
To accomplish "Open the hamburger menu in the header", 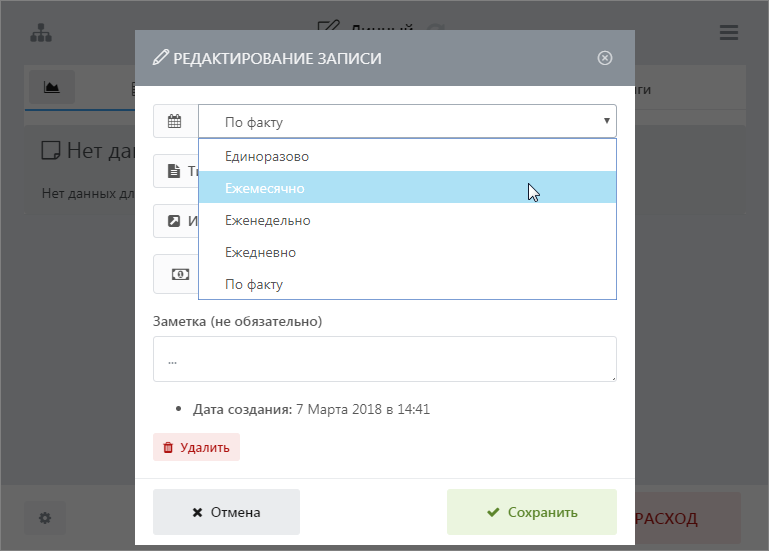I will pos(729,32).
